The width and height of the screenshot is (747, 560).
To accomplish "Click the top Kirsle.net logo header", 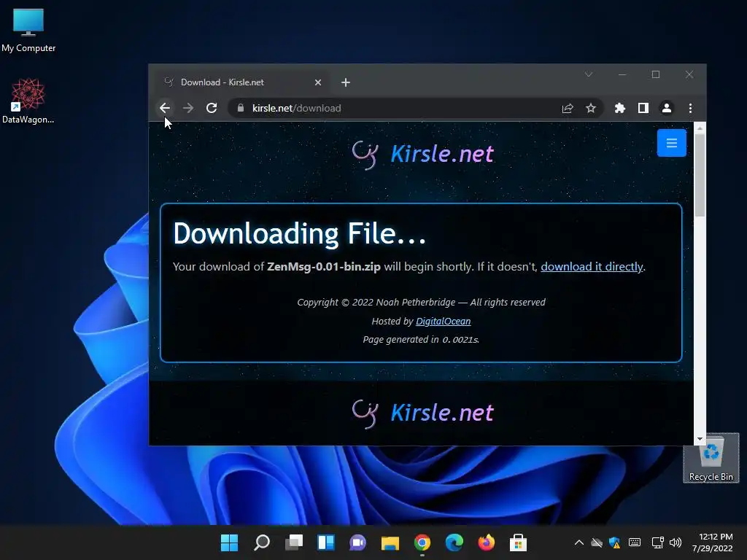I will (423, 154).
